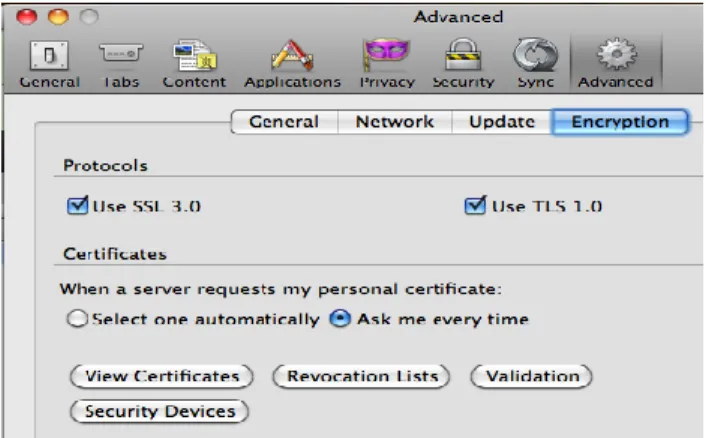Open Revocation Lists
The image size is (706, 438).
click(x=362, y=376)
